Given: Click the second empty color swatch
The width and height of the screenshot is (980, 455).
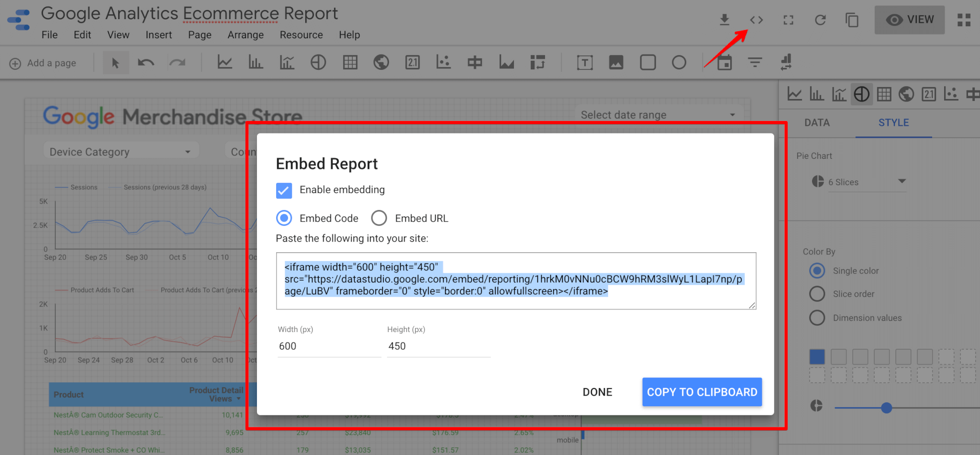Looking at the screenshot, I should [x=860, y=356].
